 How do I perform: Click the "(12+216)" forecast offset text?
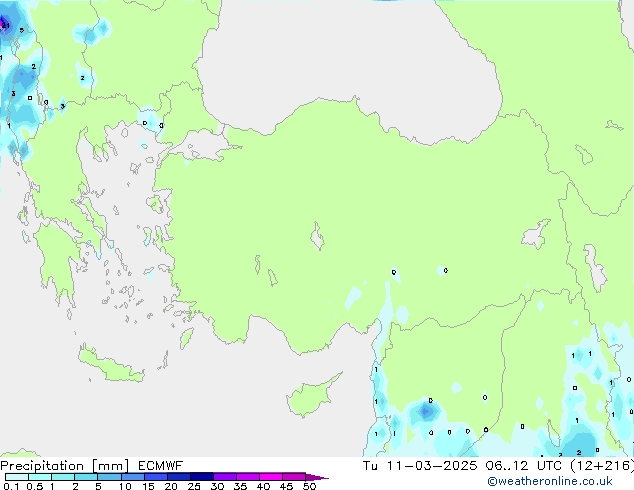tap(602, 466)
